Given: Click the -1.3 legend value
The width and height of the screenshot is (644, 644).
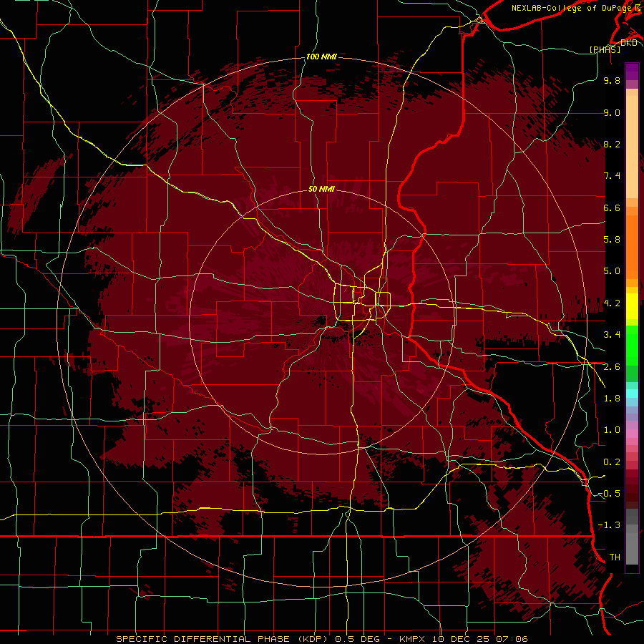Looking at the screenshot, I should click(609, 525).
